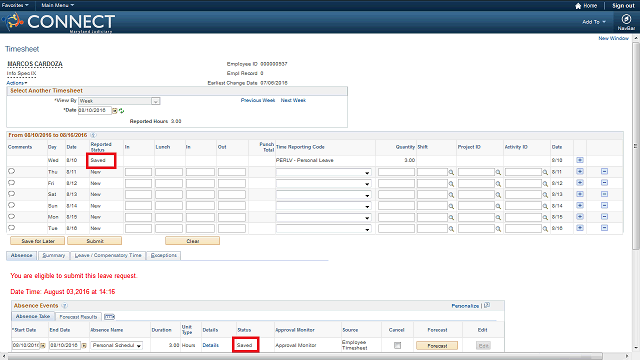Open the calendar picker next to the Date field

tap(115, 111)
